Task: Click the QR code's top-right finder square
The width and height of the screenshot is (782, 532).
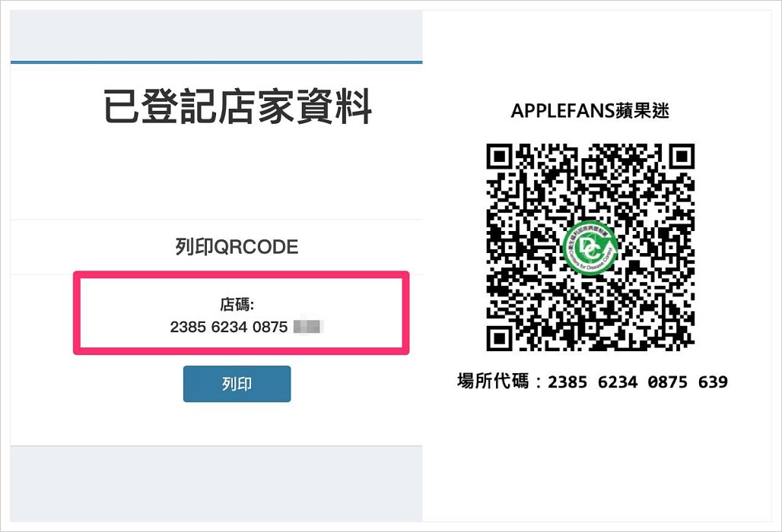Action: [682, 157]
